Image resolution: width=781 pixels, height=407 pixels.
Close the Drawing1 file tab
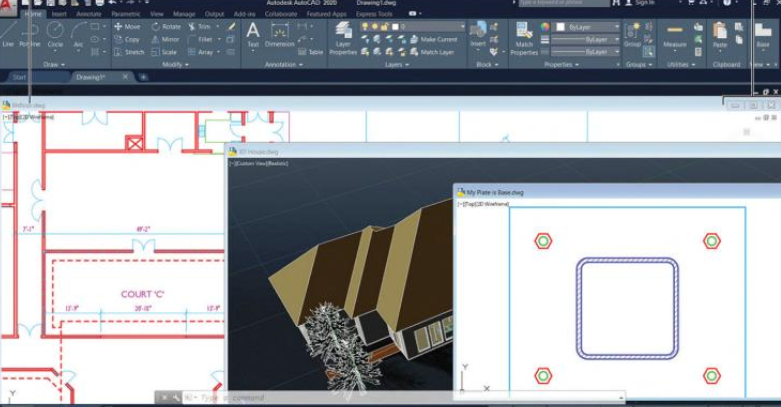pos(125,76)
